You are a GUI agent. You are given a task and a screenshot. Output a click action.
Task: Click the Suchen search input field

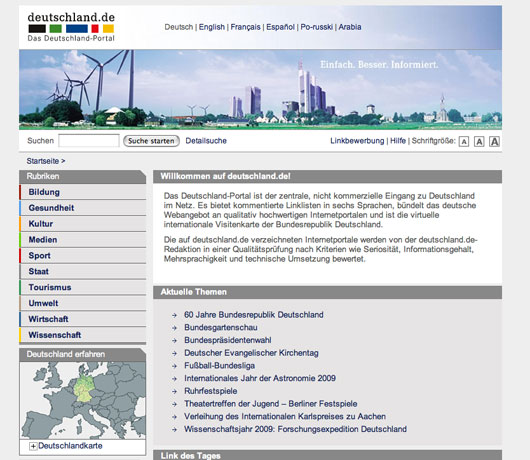(89, 141)
